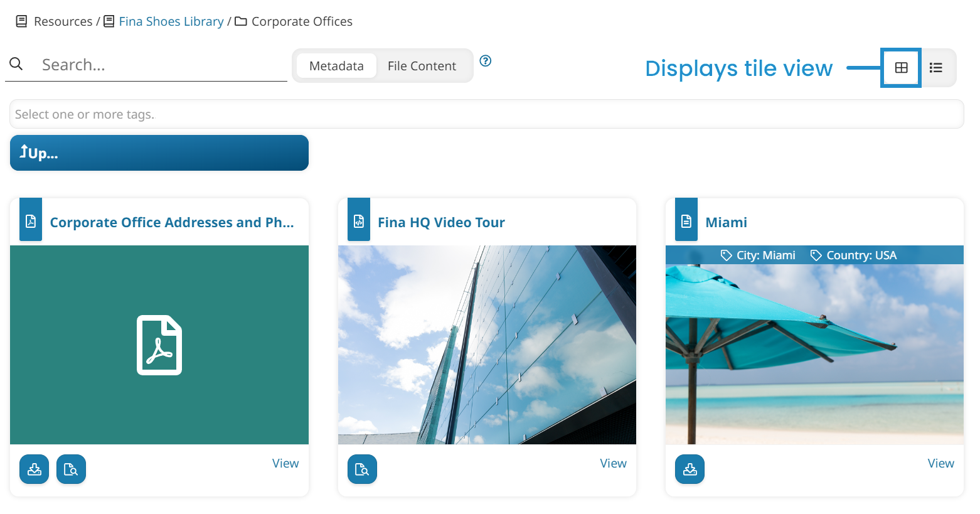980x514 pixels.
Task: Click the City: Miami tag
Action: click(757, 255)
